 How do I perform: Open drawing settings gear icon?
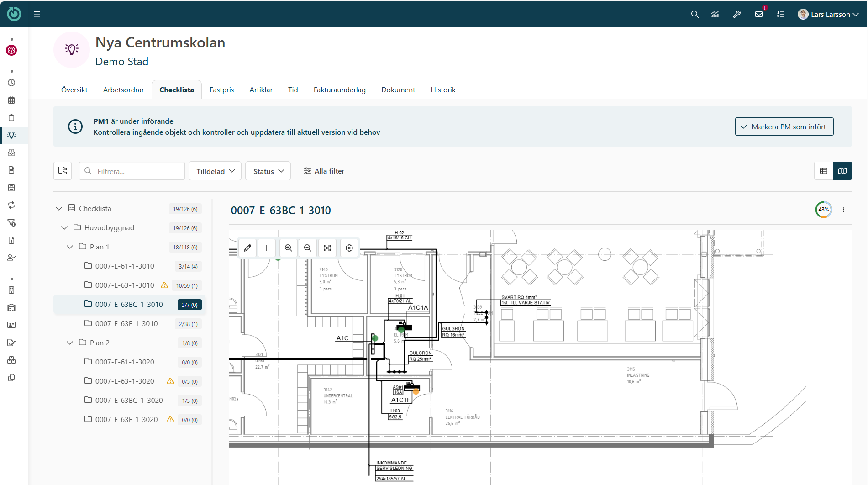(349, 248)
